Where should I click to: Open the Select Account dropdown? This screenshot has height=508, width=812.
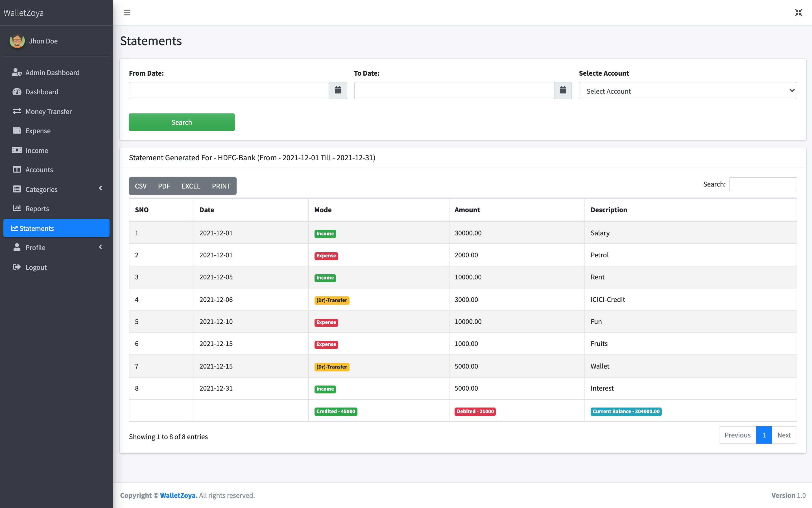point(688,91)
